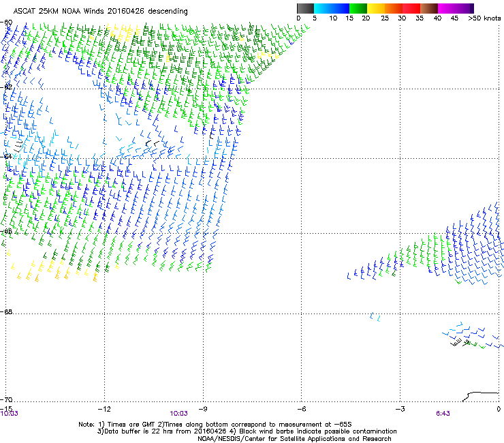The height and width of the screenshot is (443, 504).
Task: Click the longitude label -6
Action: click(x=301, y=409)
